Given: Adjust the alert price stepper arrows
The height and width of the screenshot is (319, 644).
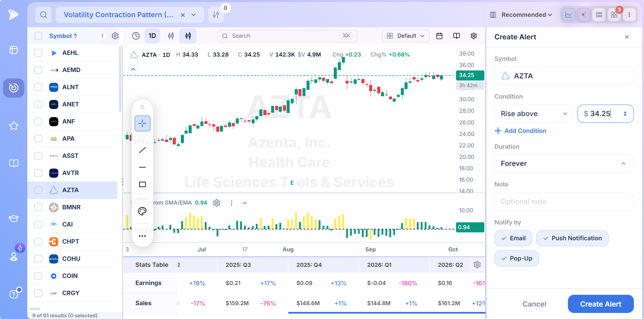Looking at the screenshot, I should point(625,114).
